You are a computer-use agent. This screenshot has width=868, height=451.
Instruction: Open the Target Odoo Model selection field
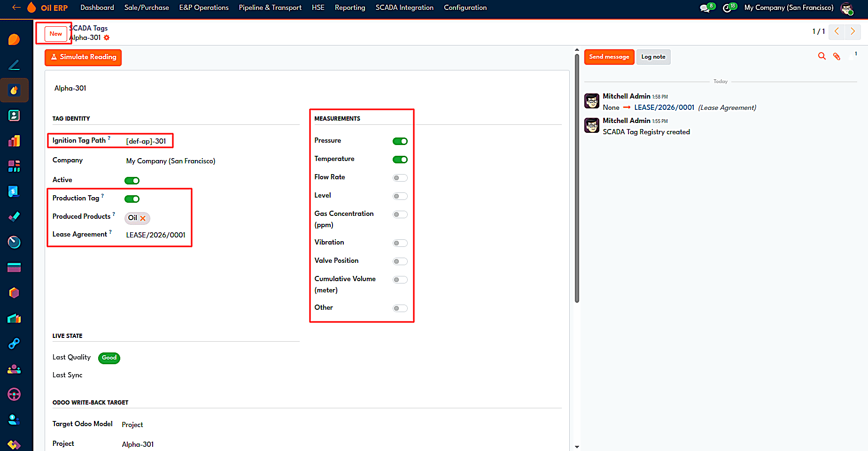(132, 425)
